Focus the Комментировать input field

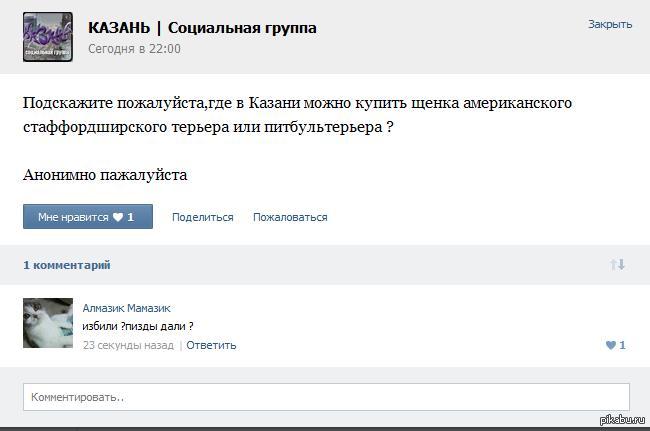[326, 397]
